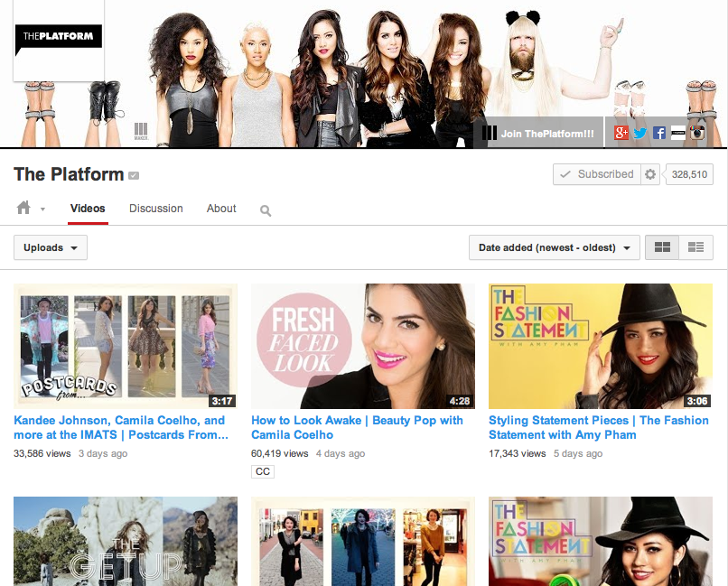
Task: Switch to the Discussion tab
Action: pos(155,209)
